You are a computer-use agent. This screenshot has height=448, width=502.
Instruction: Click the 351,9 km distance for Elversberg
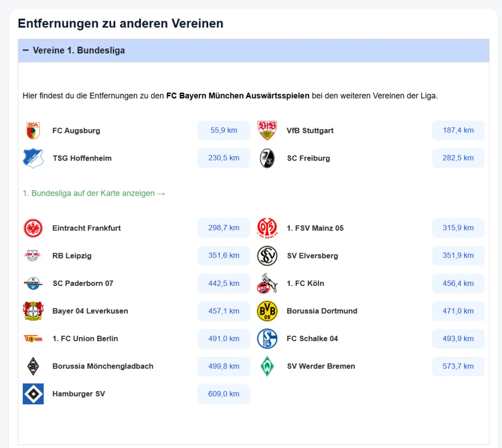pyautogui.click(x=458, y=256)
